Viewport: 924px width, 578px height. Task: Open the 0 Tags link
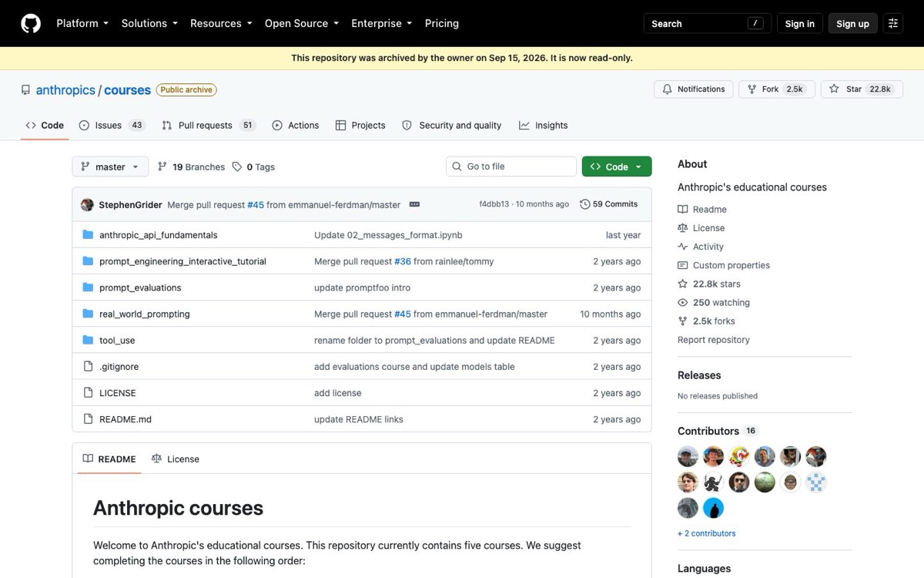coord(253,166)
